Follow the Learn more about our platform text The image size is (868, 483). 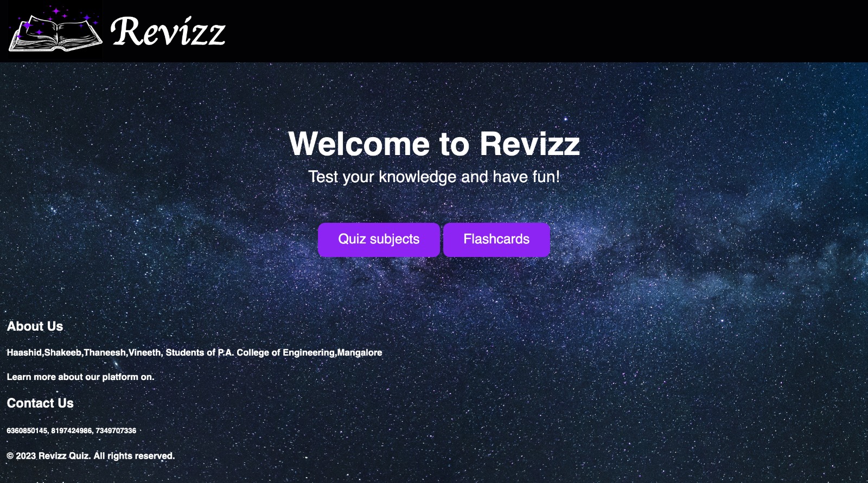click(80, 377)
